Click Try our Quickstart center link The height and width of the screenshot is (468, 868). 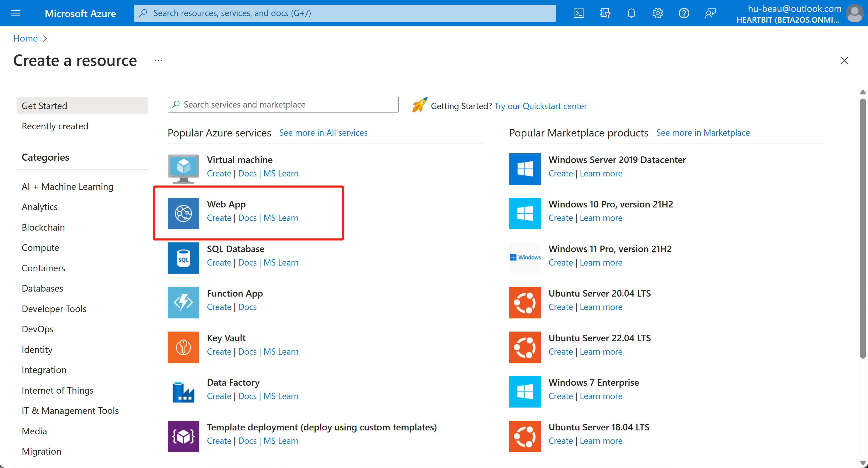[x=540, y=106]
